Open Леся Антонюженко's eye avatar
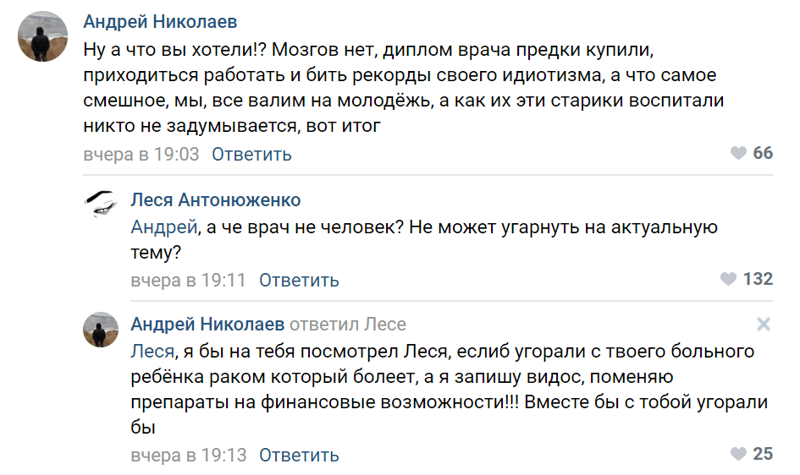 point(102,205)
